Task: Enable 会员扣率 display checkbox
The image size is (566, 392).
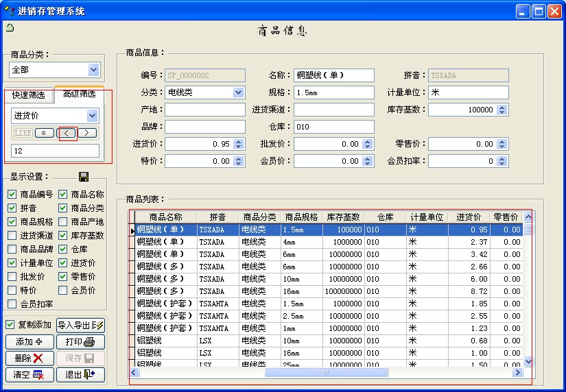Action: pos(12,304)
